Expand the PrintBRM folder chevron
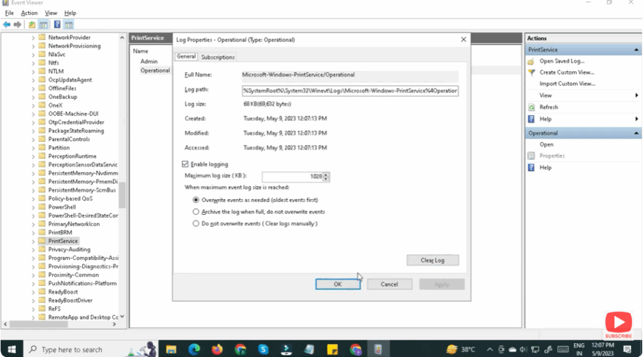Image resolution: width=644 pixels, height=357 pixels. click(x=33, y=232)
